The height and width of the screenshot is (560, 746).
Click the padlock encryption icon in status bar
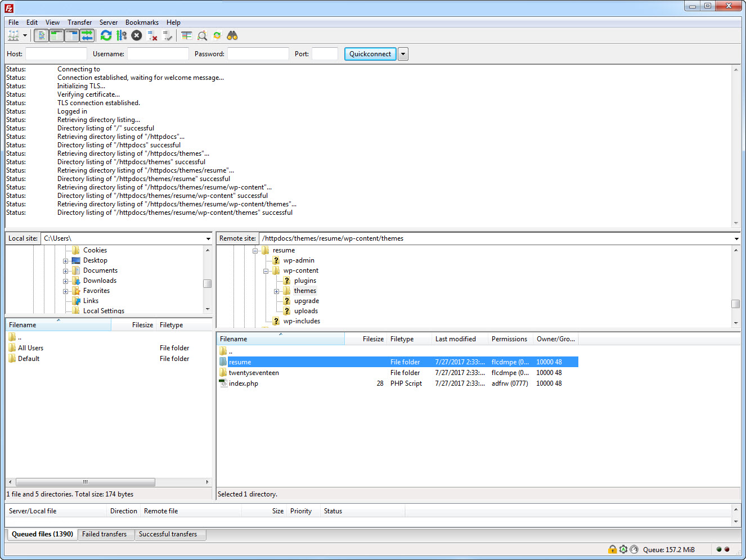[612, 549]
